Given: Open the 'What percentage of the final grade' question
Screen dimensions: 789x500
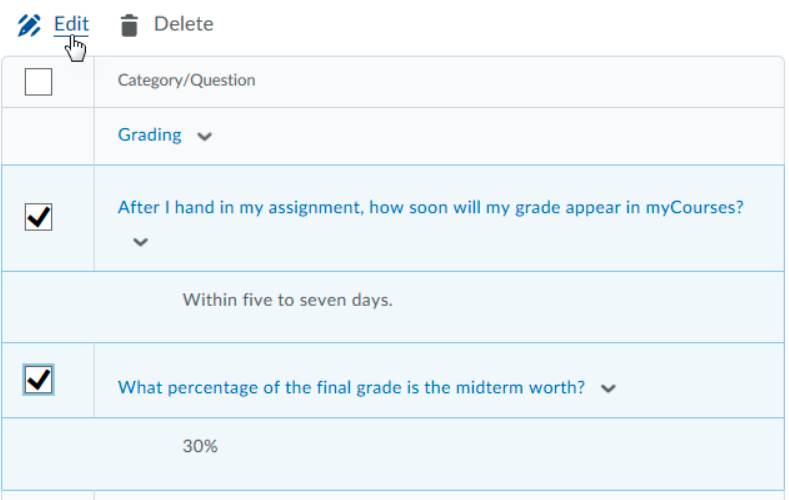Looking at the screenshot, I should pyautogui.click(x=351, y=388).
